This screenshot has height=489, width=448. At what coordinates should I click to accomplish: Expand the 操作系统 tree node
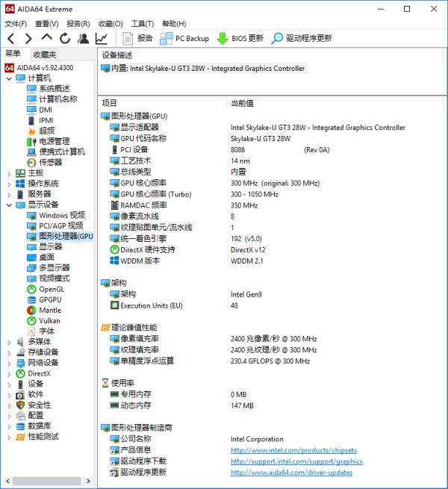point(9,184)
